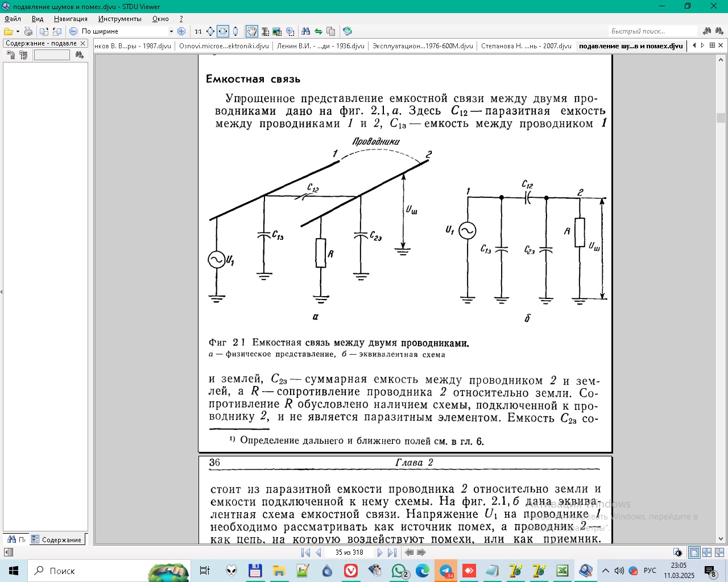Choose the fit whole page icon
Image resolution: width=728 pixels, height=582 pixels.
[210, 31]
